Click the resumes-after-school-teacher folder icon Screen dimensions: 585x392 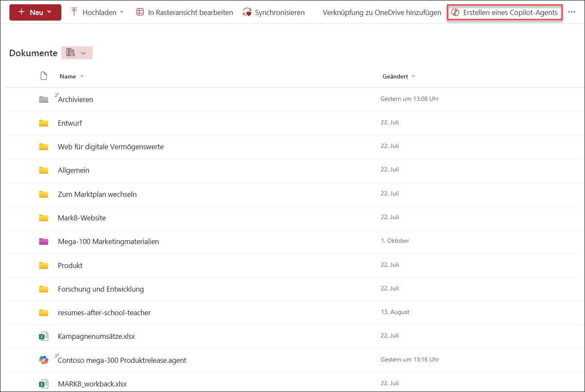coord(43,313)
